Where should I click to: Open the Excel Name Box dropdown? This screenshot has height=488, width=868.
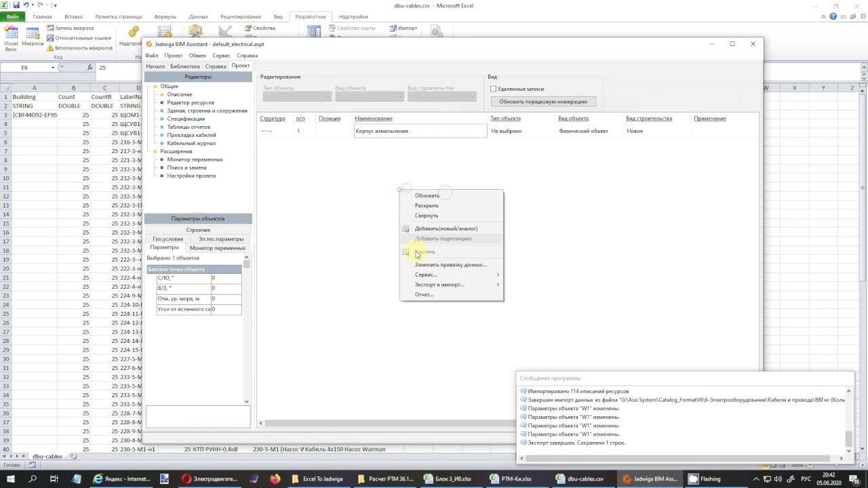pos(53,68)
